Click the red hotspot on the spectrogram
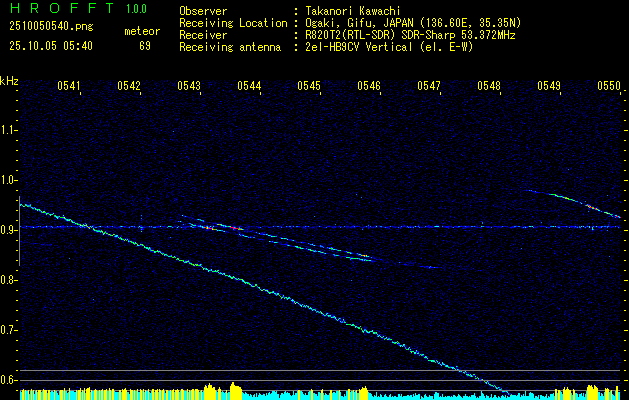This screenshot has width=629, height=400. click(x=236, y=228)
